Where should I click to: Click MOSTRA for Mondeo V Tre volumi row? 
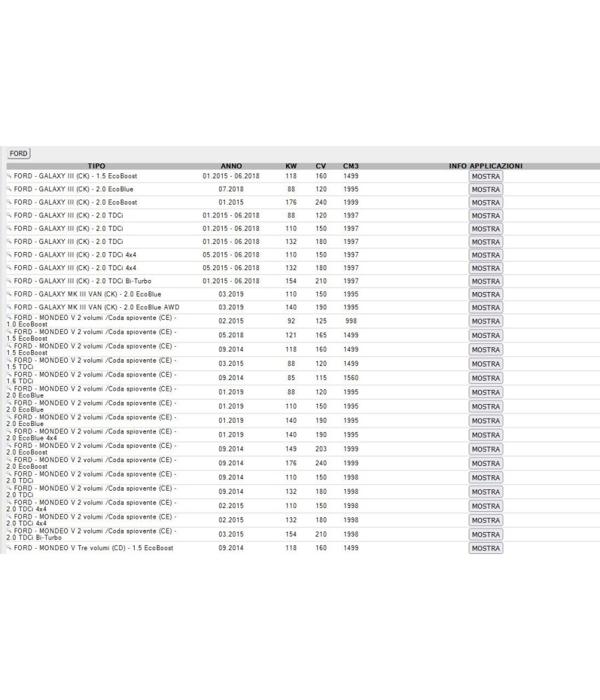point(486,548)
